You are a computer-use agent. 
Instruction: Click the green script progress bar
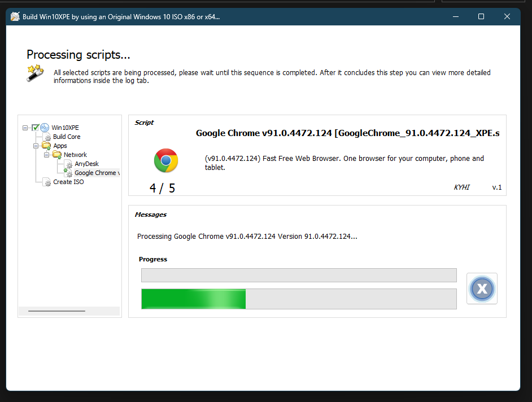coord(299,299)
